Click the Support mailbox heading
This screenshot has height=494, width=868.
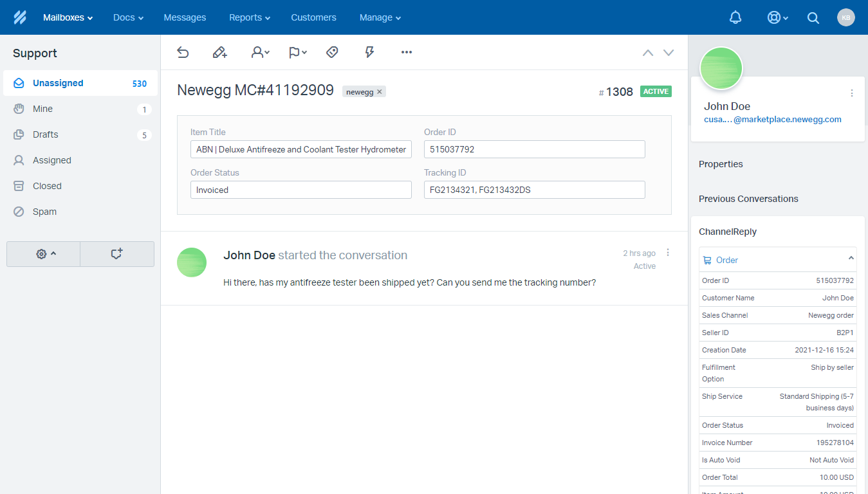tap(35, 53)
